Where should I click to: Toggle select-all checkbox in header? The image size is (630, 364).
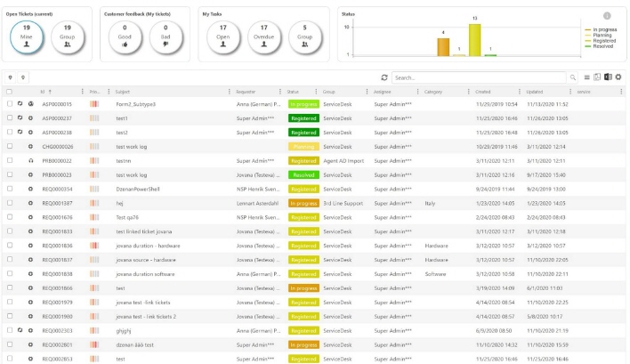click(9, 92)
